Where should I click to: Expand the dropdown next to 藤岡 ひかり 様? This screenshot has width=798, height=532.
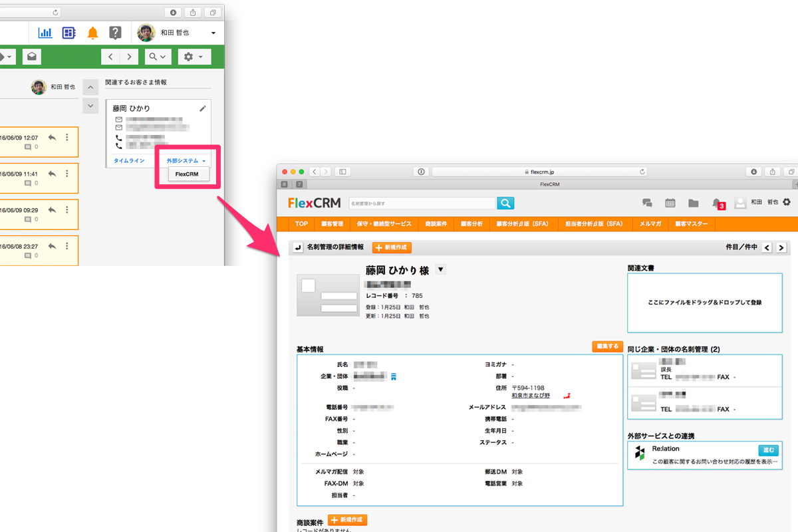(440, 269)
